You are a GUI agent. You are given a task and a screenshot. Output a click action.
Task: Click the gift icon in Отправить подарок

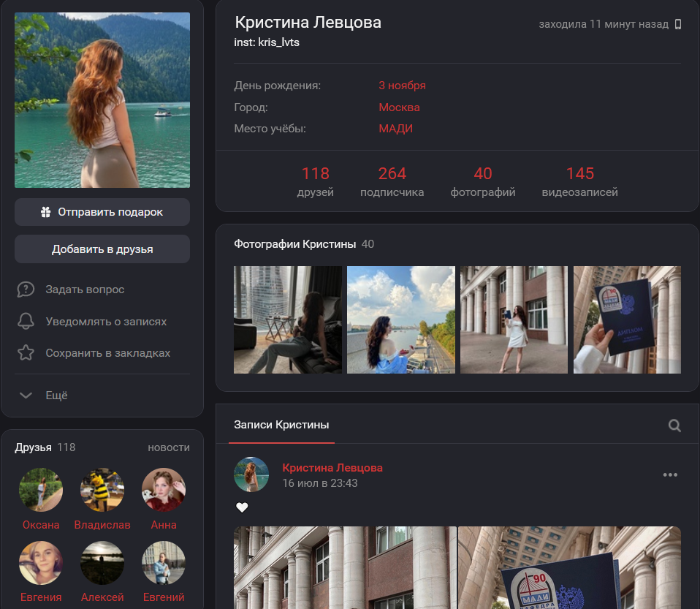point(45,212)
